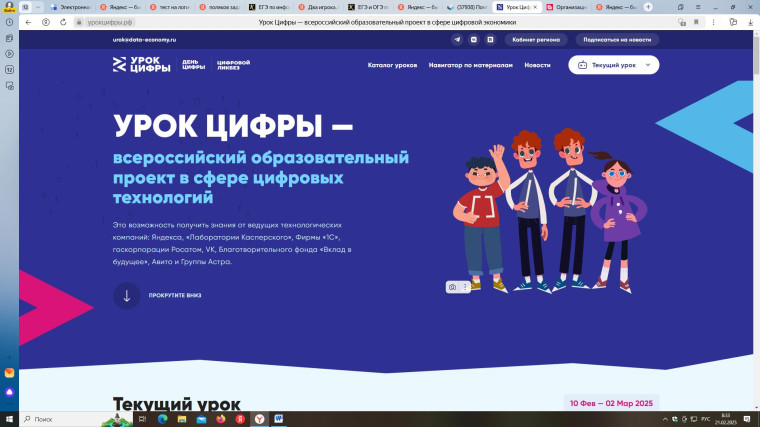Click the Прокрутите вниз label
Viewport: 760px width, 427px height.
tap(174, 296)
